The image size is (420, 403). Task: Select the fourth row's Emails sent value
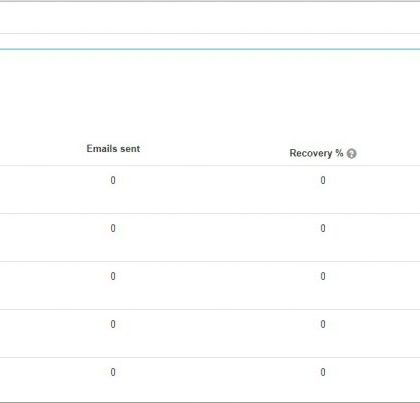pyautogui.click(x=113, y=324)
